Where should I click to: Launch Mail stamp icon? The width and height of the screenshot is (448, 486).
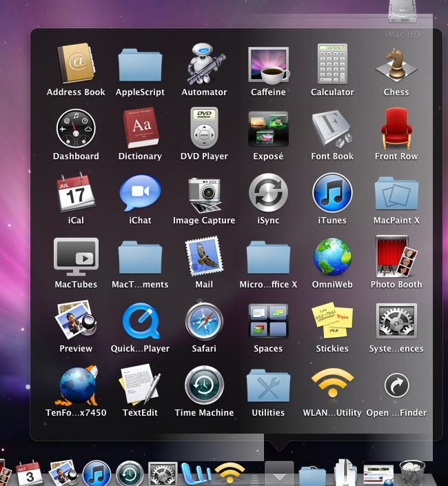205,256
